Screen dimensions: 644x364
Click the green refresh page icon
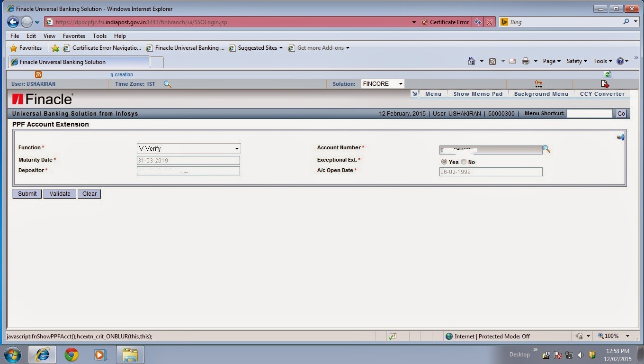(608, 74)
